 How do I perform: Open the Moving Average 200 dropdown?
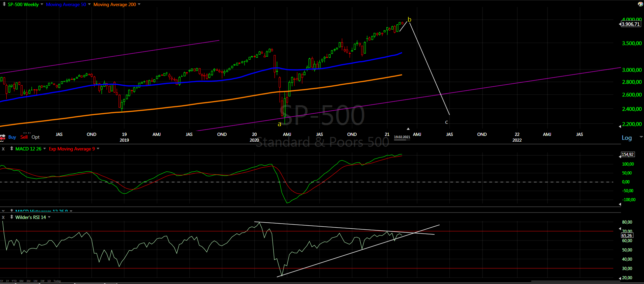[139, 4]
